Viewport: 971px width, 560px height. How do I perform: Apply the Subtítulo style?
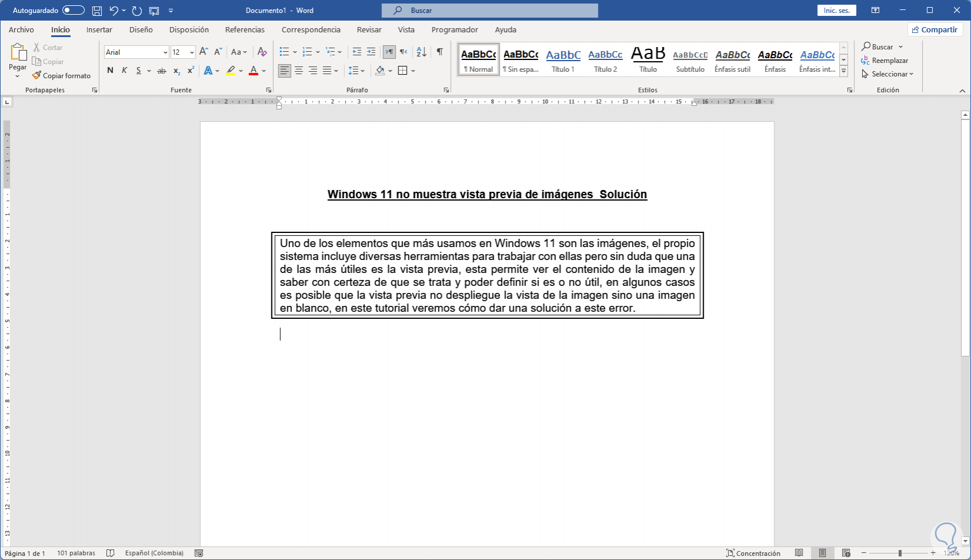690,60
